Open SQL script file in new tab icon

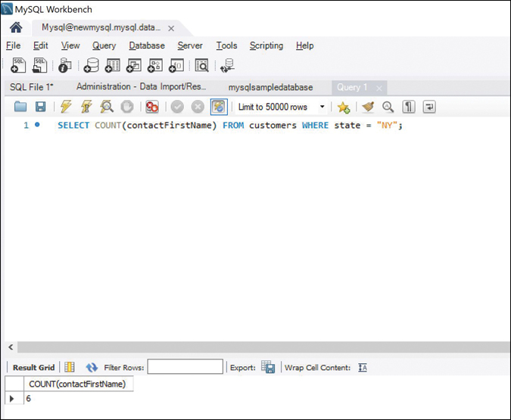point(40,65)
